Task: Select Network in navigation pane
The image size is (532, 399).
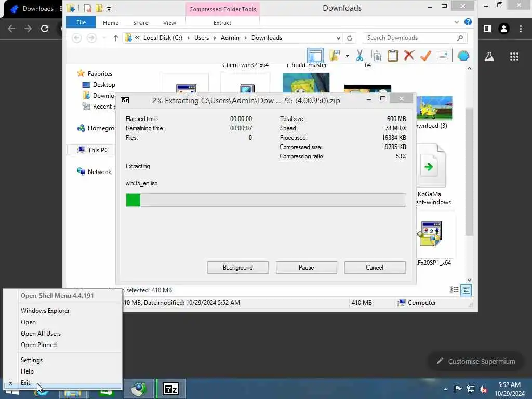Action: coord(94,171)
